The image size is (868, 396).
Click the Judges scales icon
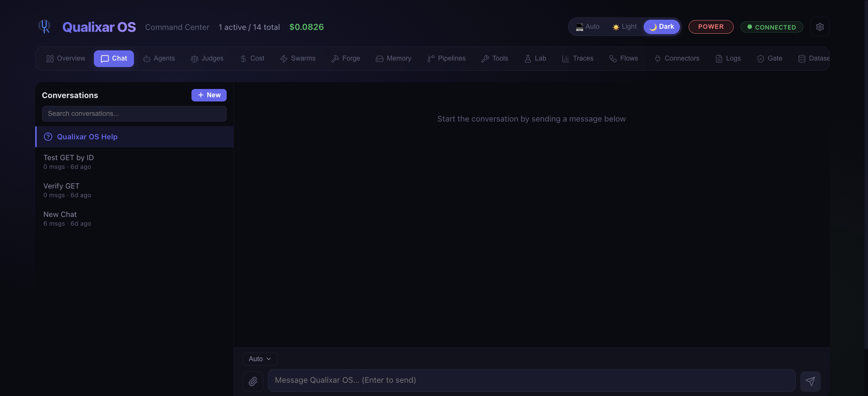tap(194, 59)
